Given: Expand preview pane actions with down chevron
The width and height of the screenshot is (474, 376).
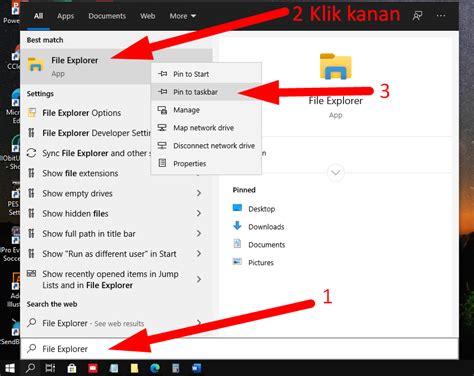Looking at the screenshot, I should [336, 173].
